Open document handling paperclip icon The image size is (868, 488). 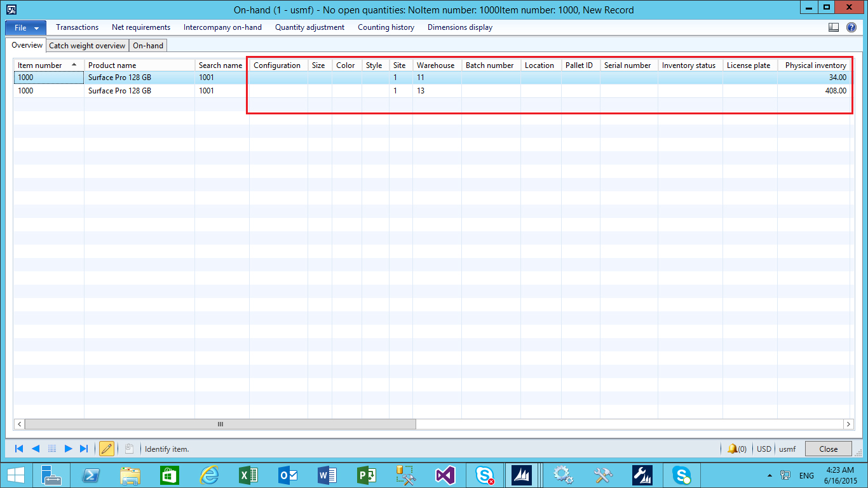click(x=128, y=449)
